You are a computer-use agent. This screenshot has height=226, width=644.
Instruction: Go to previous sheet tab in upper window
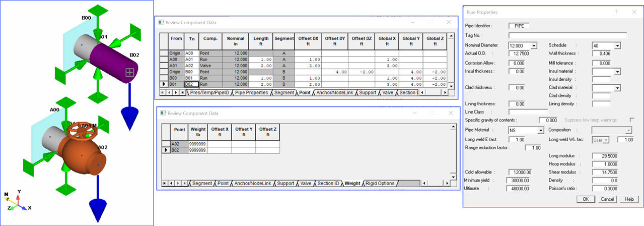click(168, 93)
